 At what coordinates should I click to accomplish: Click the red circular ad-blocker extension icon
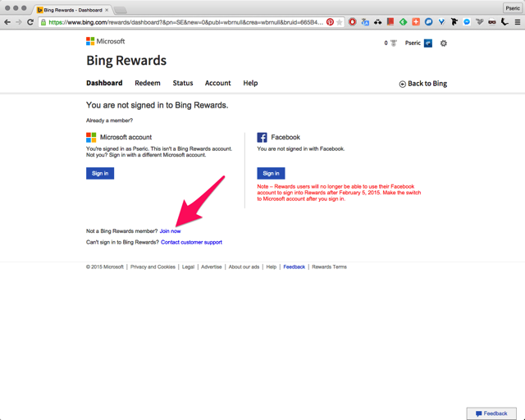(x=352, y=22)
